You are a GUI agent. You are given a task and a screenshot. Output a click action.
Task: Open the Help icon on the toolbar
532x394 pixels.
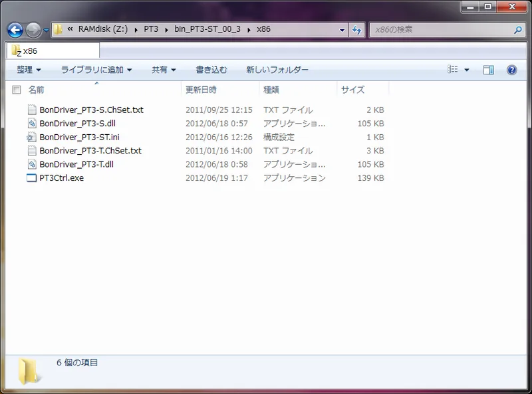[511, 69]
